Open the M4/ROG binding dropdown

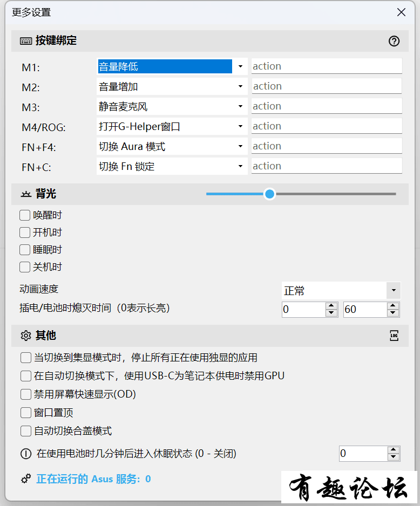point(172,126)
